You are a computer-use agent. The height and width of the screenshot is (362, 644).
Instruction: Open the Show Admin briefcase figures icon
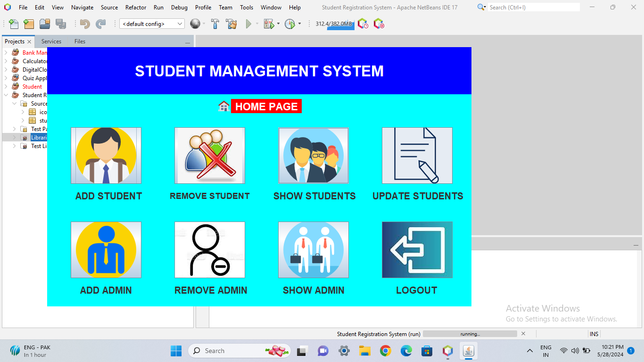pos(314,250)
